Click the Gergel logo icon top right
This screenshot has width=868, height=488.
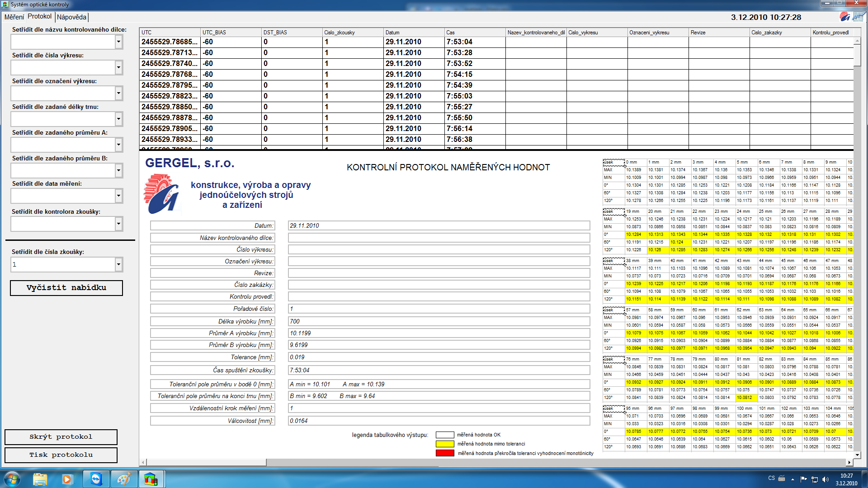(844, 17)
